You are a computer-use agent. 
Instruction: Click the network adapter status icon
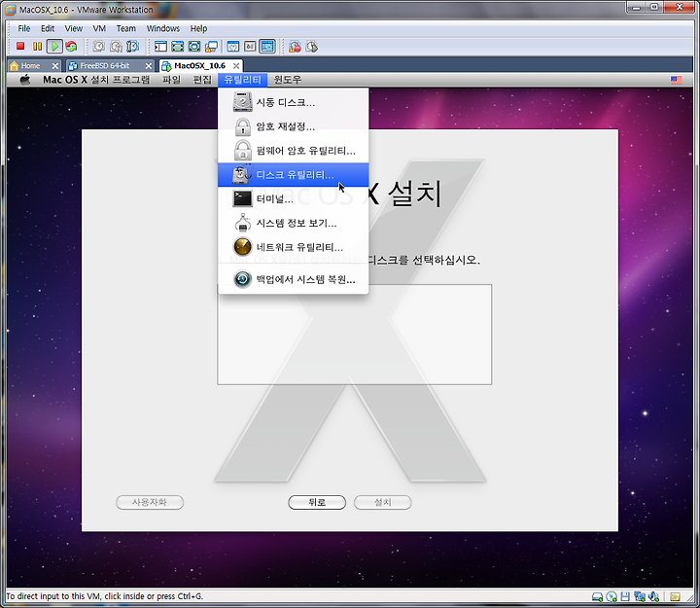click(640, 596)
